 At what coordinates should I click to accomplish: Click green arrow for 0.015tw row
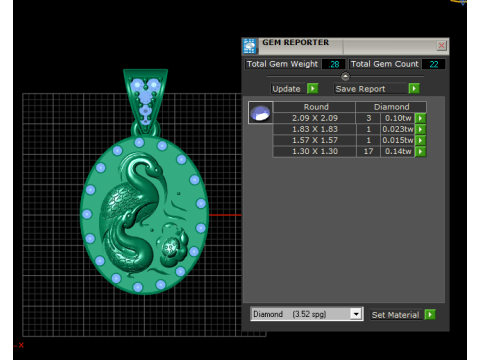click(x=421, y=140)
